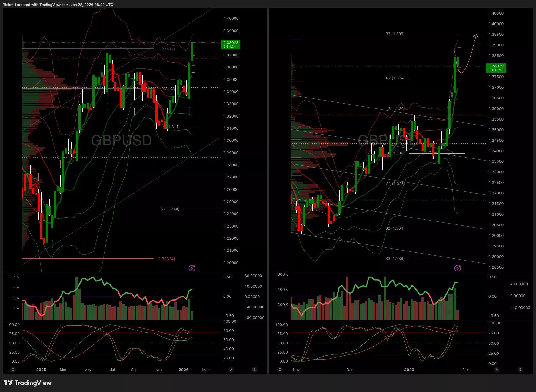Click the gray (1.37517) level label

pos(166,49)
